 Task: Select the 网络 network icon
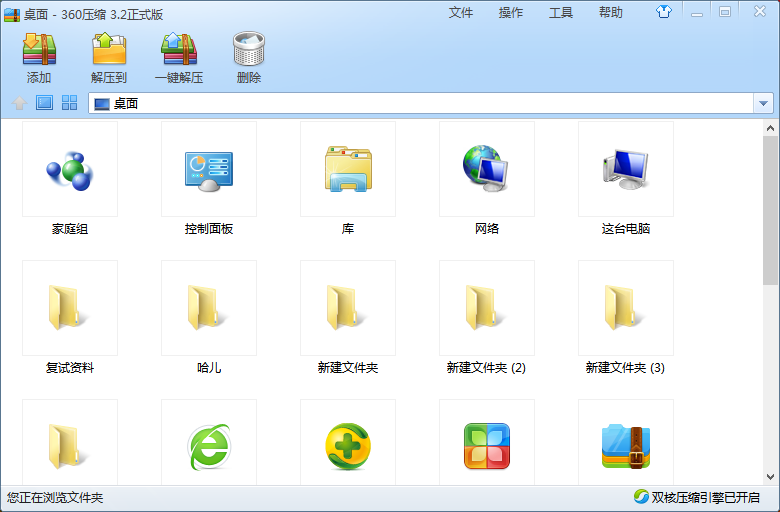[x=487, y=169]
